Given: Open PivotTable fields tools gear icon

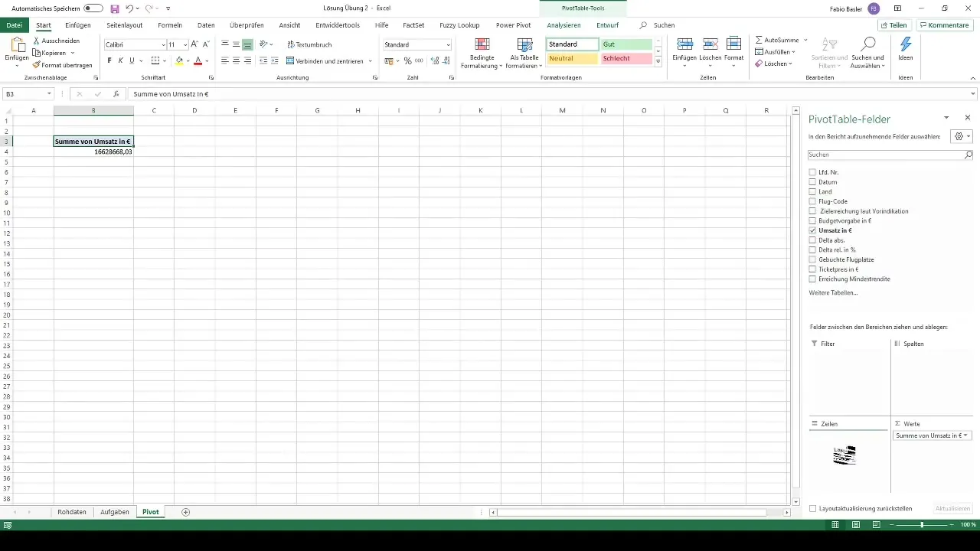Looking at the screenshot, I should click(958, 136).
